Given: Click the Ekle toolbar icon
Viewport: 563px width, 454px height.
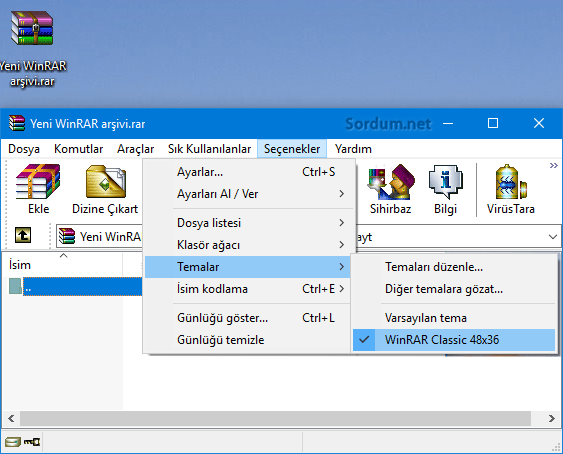Looking at the screenshot, I should click(x=38, y=189).
